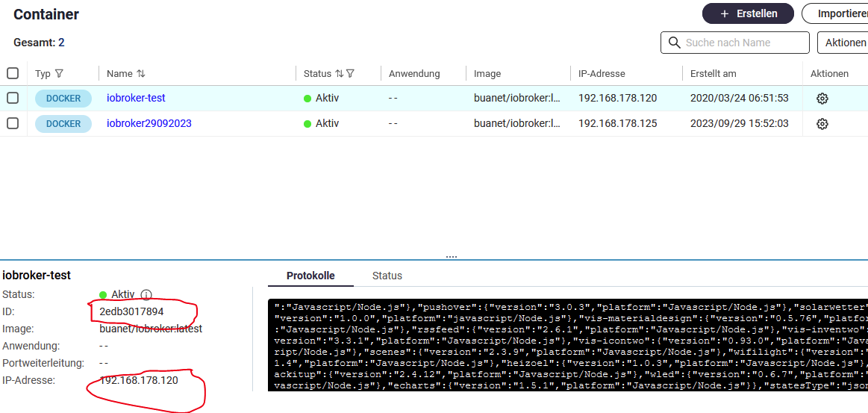Click the search magnifier icon

[x=674, y=43]
